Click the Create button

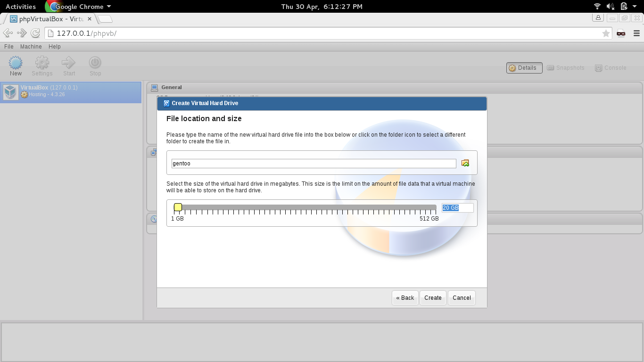[433, 298]
